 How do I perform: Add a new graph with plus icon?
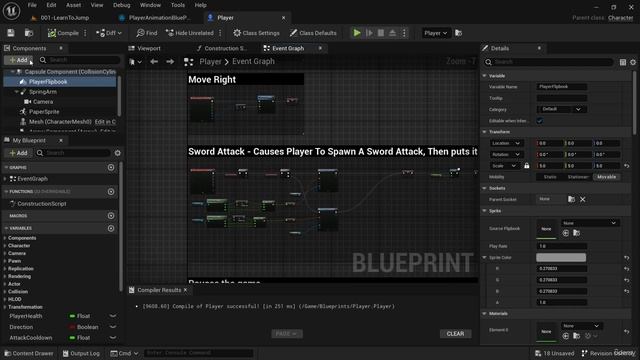[111, 167]
